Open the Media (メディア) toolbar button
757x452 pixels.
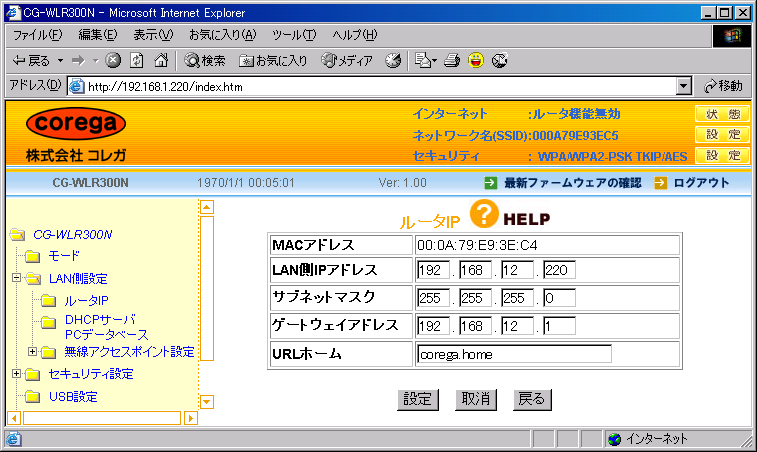tap(347, 60)
